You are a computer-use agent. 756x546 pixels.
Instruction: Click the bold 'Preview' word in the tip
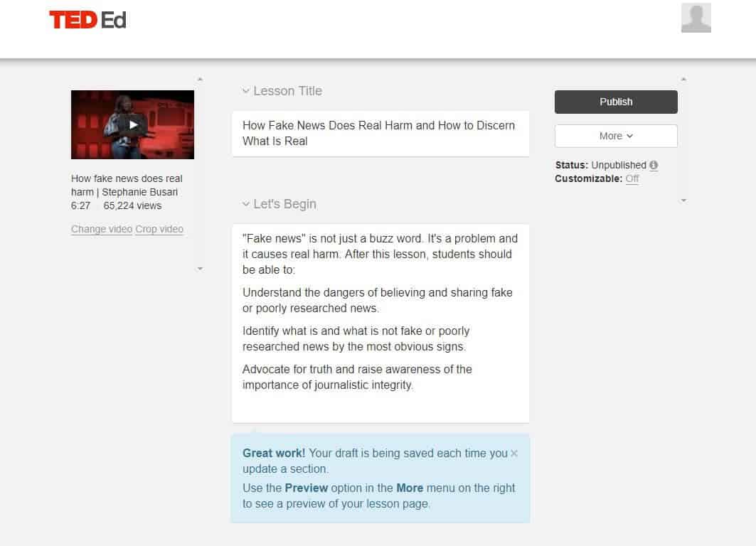pyautogui.click(x=306, y=488)
